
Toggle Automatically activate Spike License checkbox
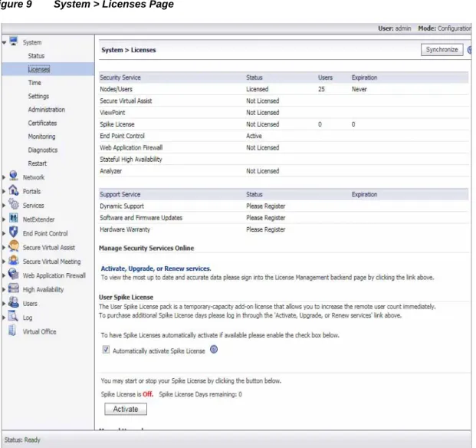pos(106,350)
